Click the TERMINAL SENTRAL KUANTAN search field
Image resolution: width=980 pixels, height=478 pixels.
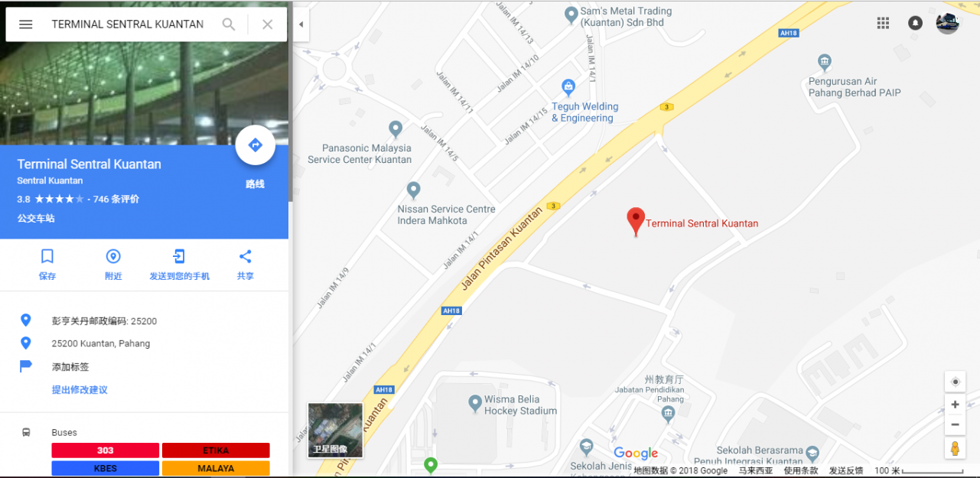click(128, 24)
